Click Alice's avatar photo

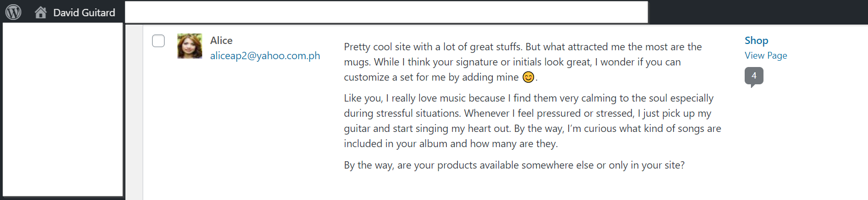coord(190,46)
